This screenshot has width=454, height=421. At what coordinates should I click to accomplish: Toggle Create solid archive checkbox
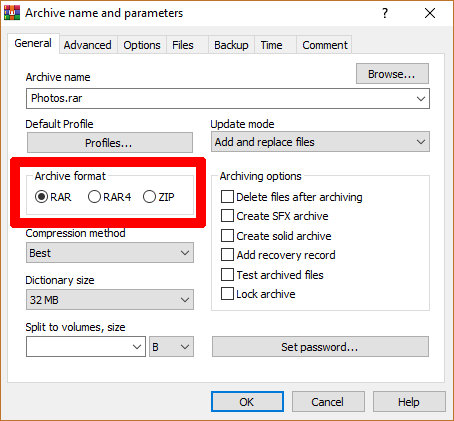pyautogui.click(x=227, y=236)
